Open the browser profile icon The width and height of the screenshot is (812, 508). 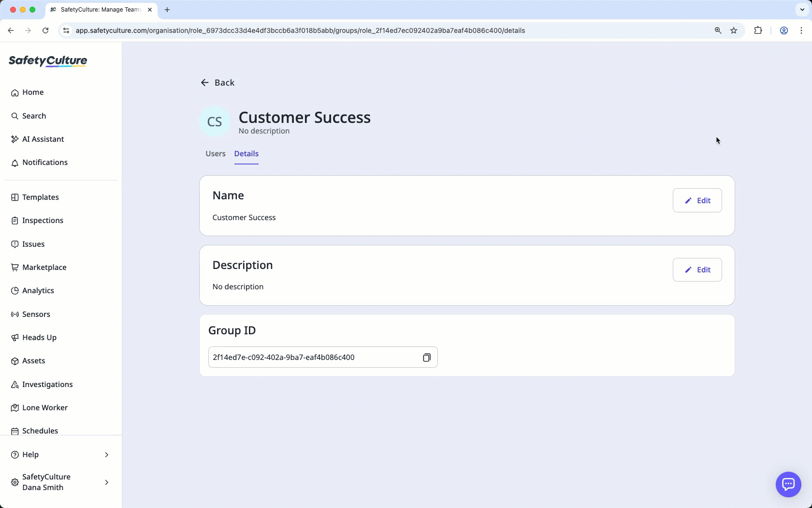click(x=784, y=30)
